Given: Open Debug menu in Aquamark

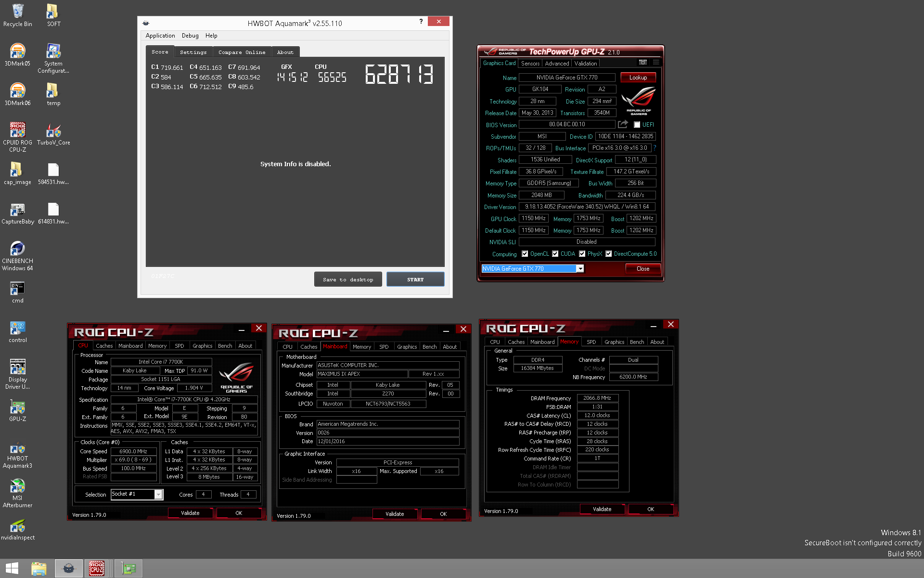Looking at the screenshot, I should [x=190, y=36].
